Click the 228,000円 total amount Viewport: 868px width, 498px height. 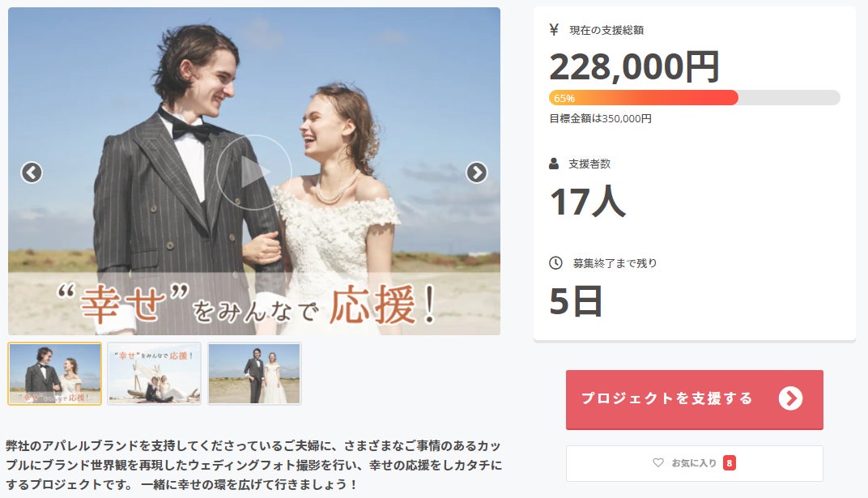tap(634, 67)
